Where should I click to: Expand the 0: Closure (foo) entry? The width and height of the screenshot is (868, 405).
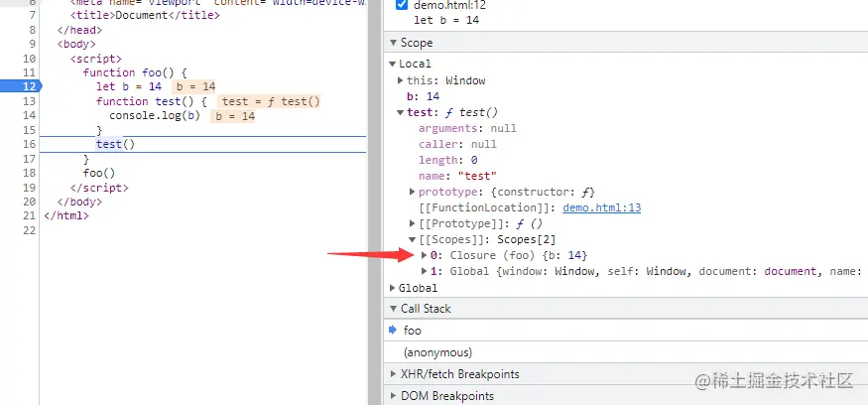(x=425, y=255)
